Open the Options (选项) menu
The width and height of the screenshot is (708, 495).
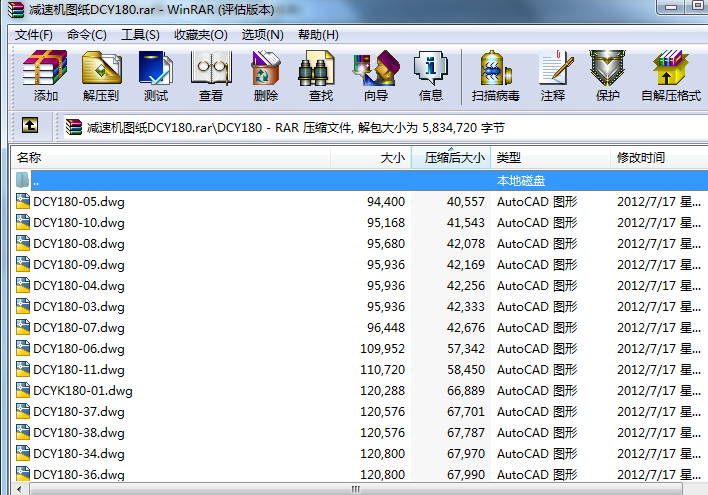pos(262,35)
